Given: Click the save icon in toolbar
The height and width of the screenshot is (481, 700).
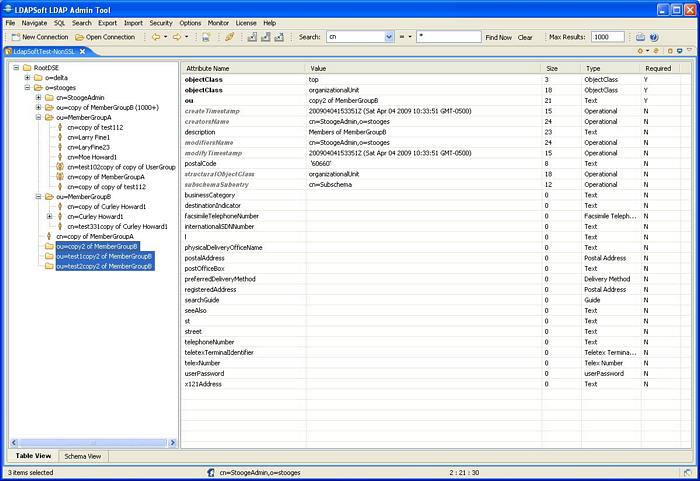Looking at the screenshot, I should click(205, 37).
